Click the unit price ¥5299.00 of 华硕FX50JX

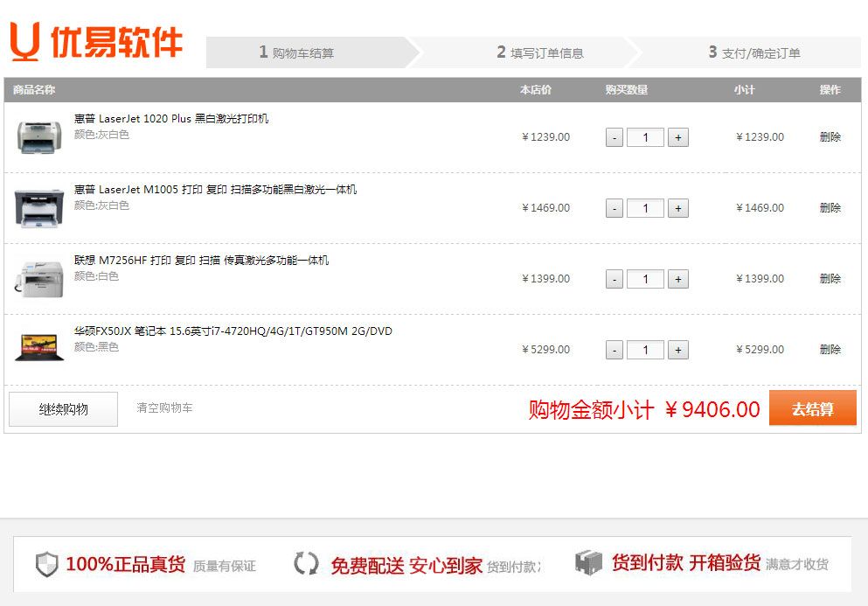pyautogui.click(x=545, y=350)
